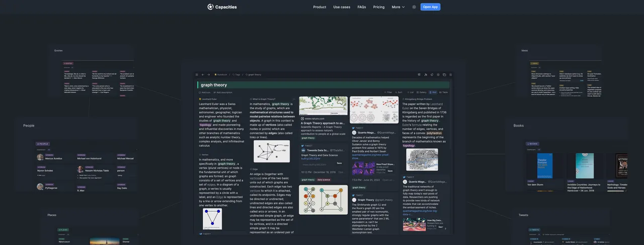Click the hamburger sidebar menu icon
The width and height of the screenshot is (644, 245).
tap(197, 75)
